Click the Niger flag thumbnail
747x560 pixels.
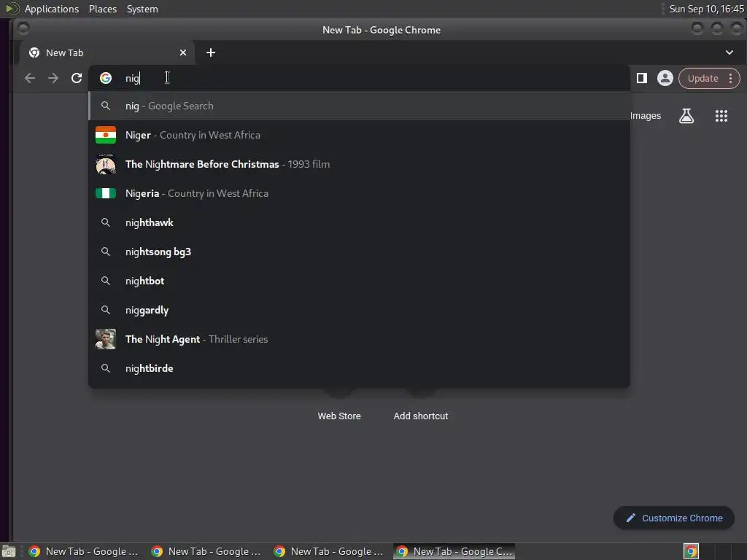point(106,135)
